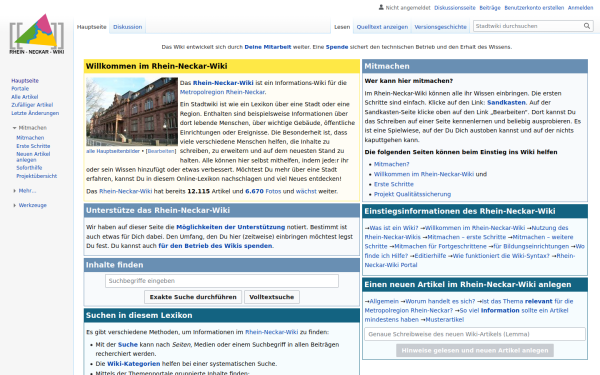
Task: Open Soforthilfe in the sidebar
Action: (x=29, y=168)
